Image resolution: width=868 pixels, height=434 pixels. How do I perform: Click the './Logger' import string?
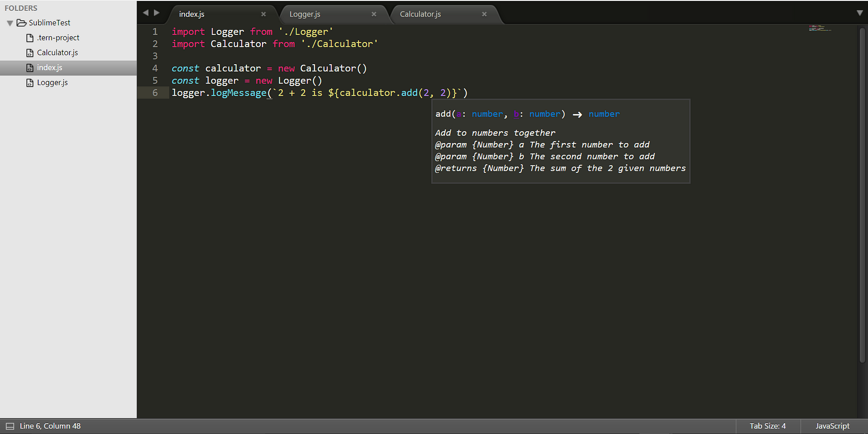306,32
